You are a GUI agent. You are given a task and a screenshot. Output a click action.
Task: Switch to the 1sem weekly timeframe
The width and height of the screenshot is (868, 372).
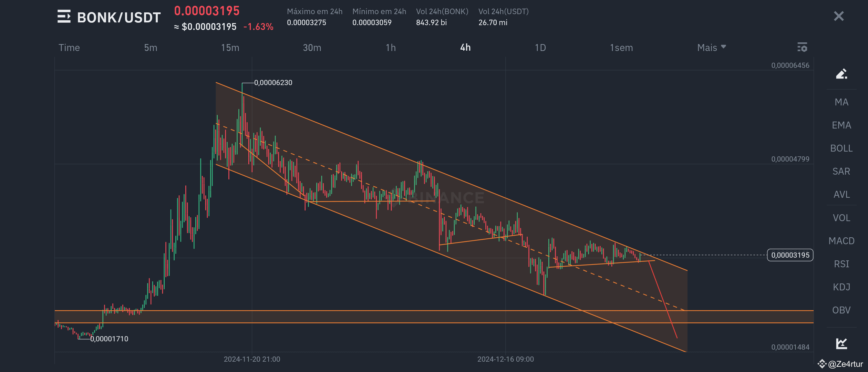(621, 48)
